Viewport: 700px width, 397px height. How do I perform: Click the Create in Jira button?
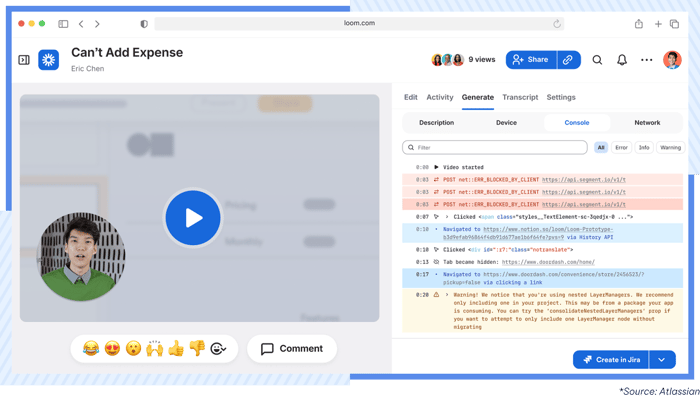[611, 359]
